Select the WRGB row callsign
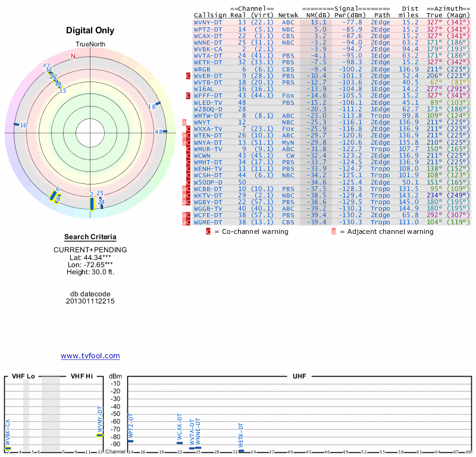This screenshot has width=476, height=457. 202,69
